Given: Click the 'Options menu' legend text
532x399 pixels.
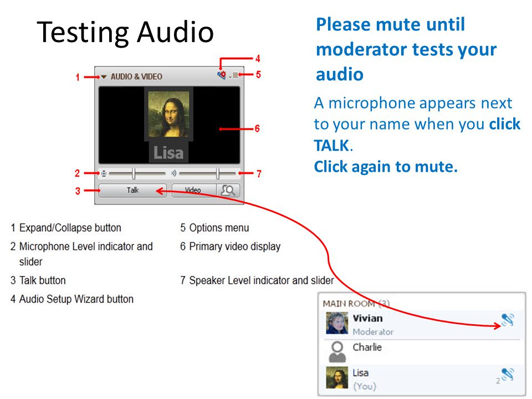Looking at the screenshot, I should [219, 228].
